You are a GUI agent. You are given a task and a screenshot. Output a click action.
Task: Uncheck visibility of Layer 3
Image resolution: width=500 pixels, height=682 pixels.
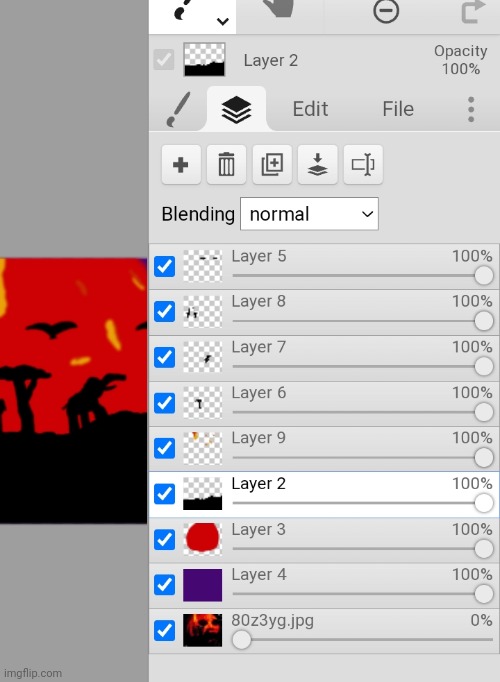click(164, 540)
